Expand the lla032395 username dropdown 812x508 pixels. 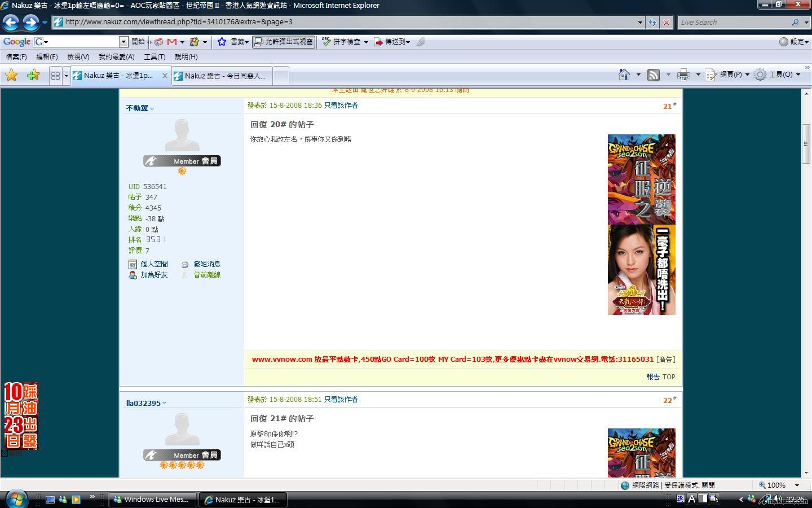(165, 403)
